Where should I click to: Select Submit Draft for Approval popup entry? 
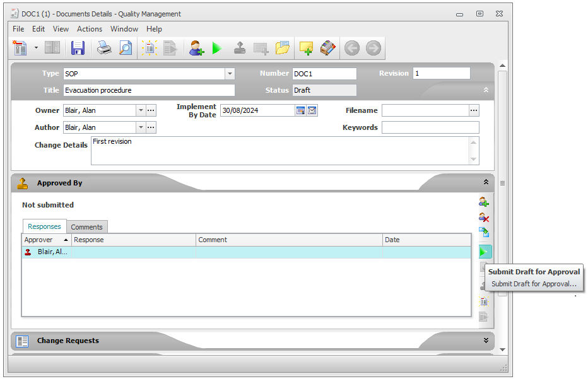point(534,284)
